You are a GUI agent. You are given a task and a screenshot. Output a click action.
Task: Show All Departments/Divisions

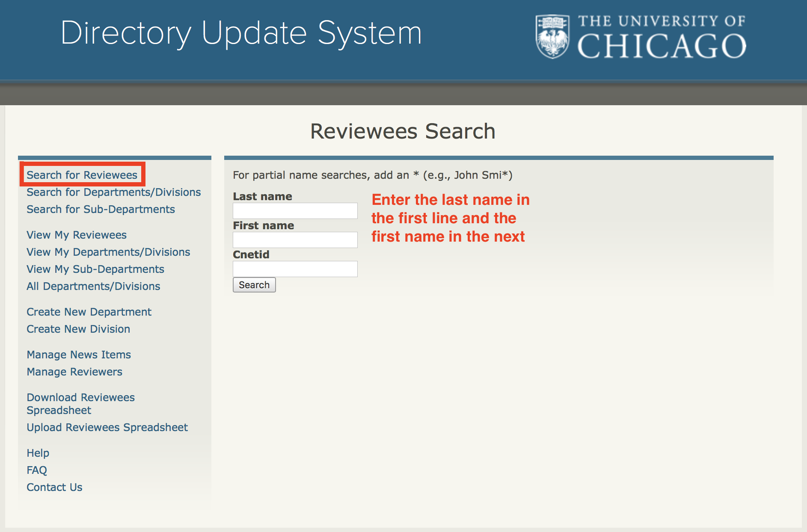point(93,286)
